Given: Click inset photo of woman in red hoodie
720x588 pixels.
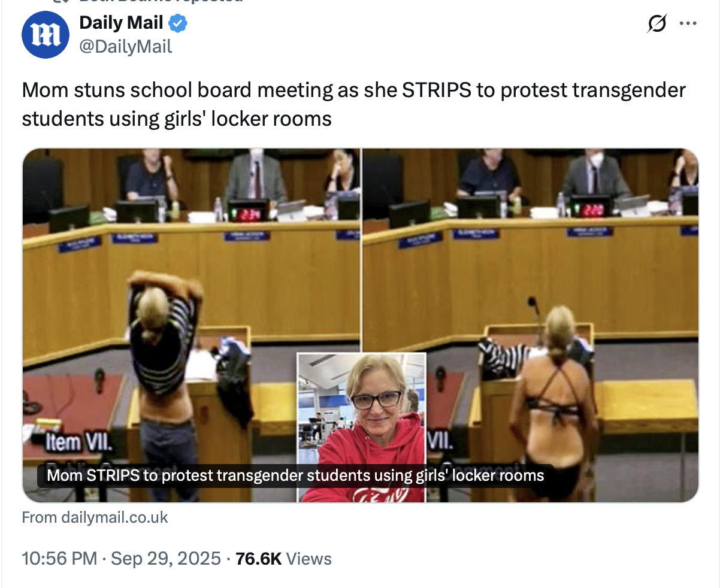Looking at the screenshot, I should [x=362, y=428].
